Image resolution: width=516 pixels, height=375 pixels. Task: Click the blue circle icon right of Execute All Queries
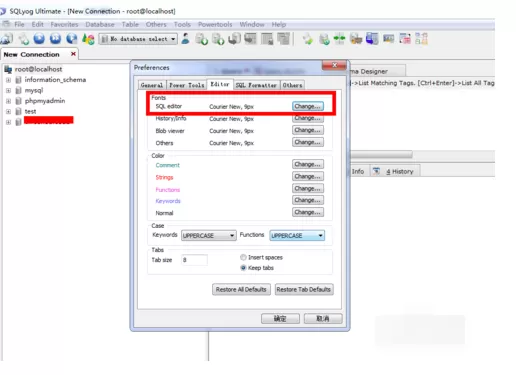click(71, 39)
